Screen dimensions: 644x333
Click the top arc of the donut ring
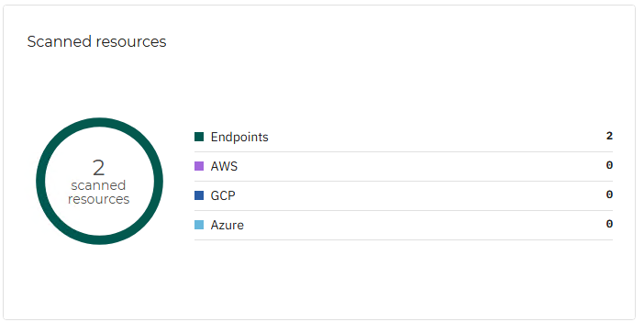pyautogui.click(x=99, y=122)
